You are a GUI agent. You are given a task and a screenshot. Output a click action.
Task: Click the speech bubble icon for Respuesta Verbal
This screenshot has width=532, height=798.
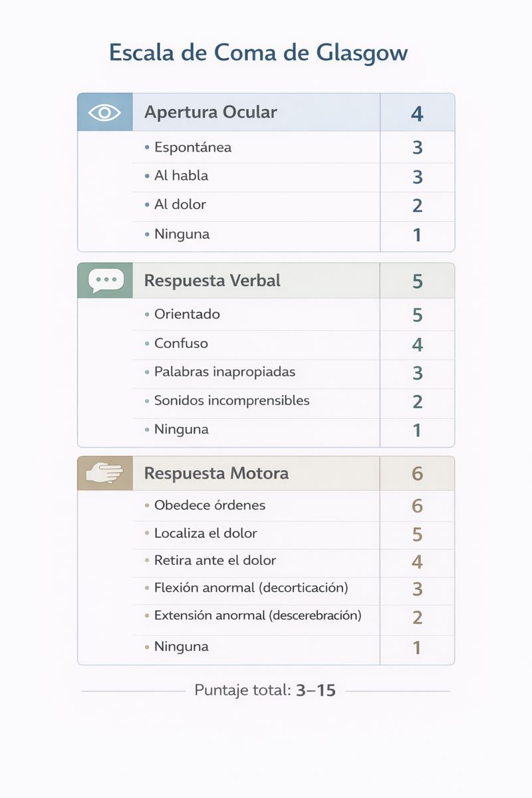pyautogui.click(x=105, y=281)
